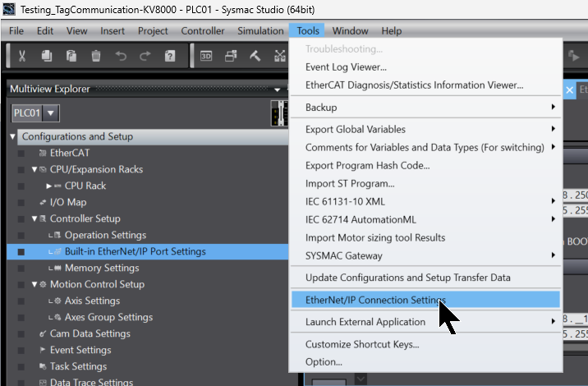Open the View menu

77,30
